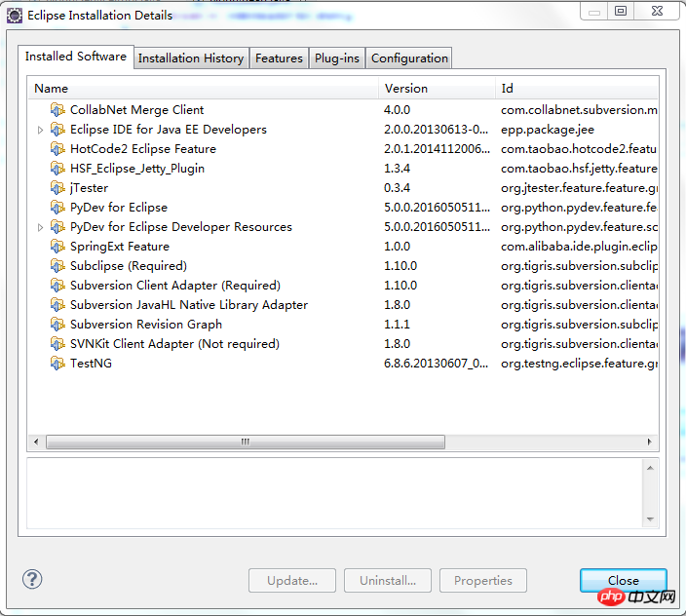The width and height of the screenshot is (686, 616).
Task: Click the Subversion Client Adapter feature icon
Action: point(57,286)
